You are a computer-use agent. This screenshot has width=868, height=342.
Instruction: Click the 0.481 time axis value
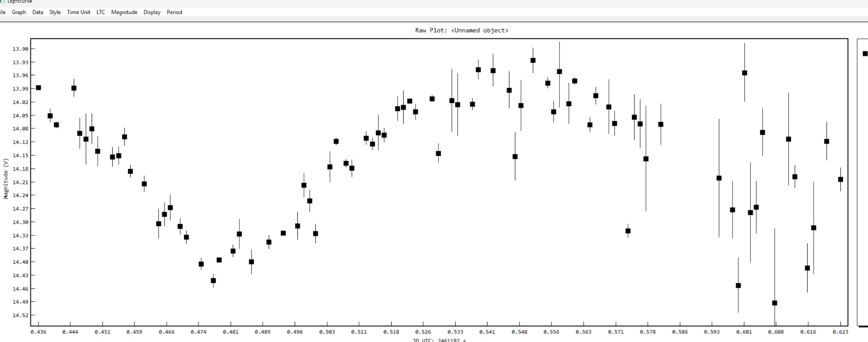click(x=231, y=332)
